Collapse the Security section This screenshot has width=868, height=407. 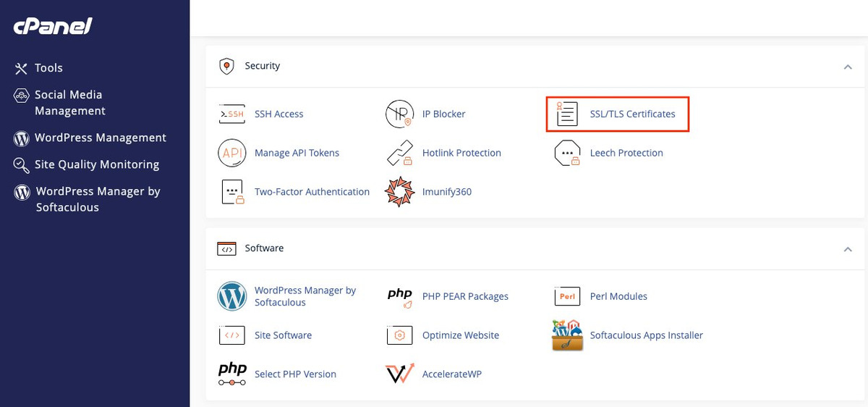click(848, 67)
